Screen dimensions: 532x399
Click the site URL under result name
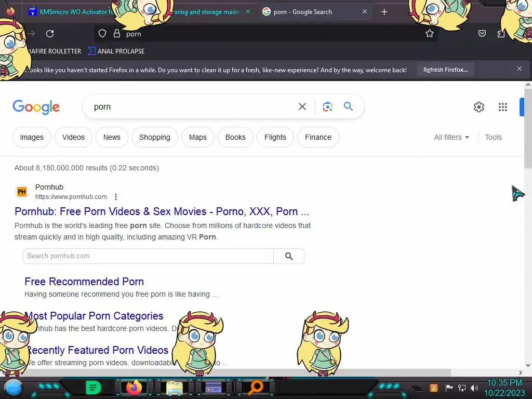click(71, 197)
